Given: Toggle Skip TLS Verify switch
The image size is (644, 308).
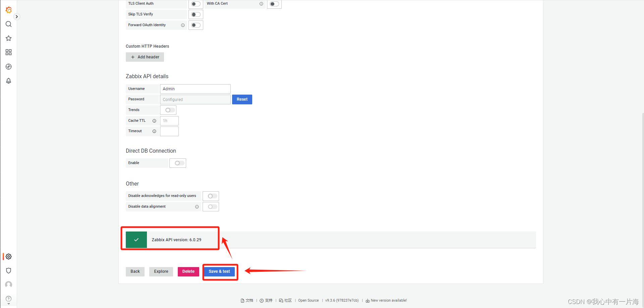Looking at the screenshot, I should [196, 14].
